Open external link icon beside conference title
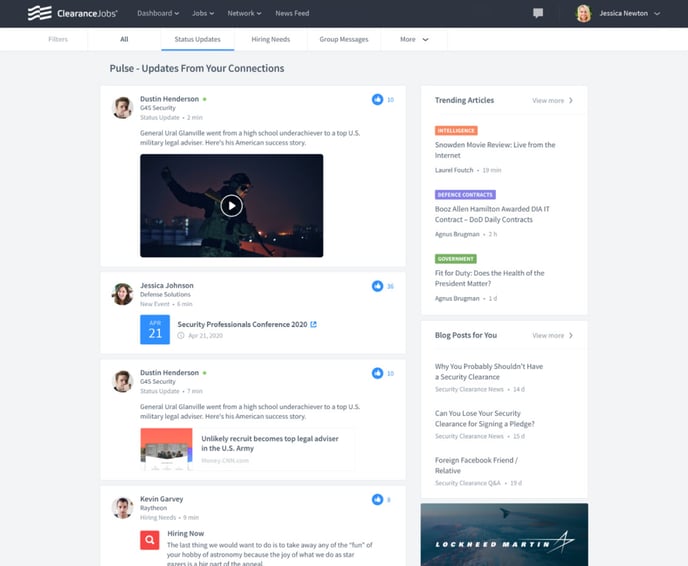 click(313, 324)
